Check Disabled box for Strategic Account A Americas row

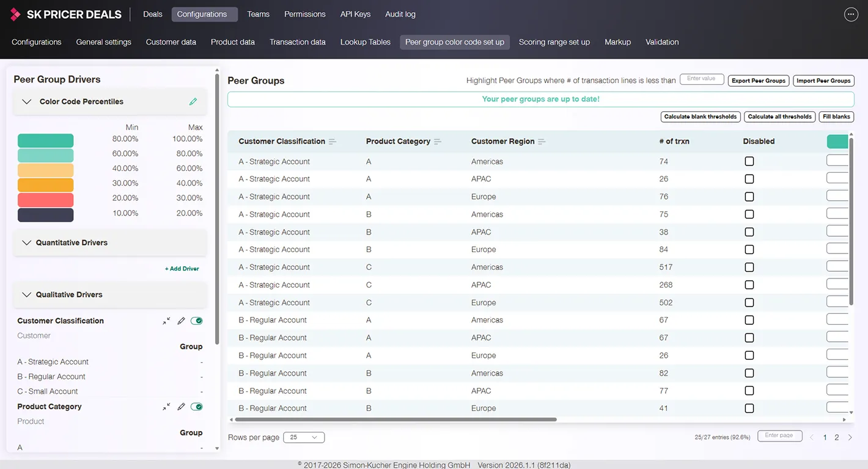[749, 162]
